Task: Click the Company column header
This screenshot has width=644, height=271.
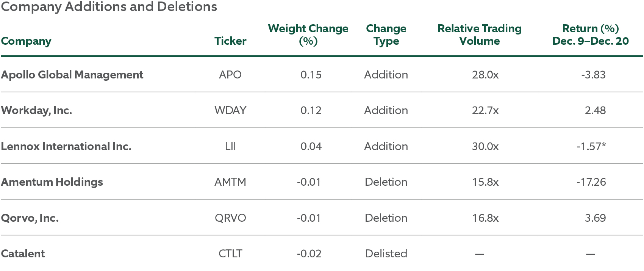Action: pos(26,41)
